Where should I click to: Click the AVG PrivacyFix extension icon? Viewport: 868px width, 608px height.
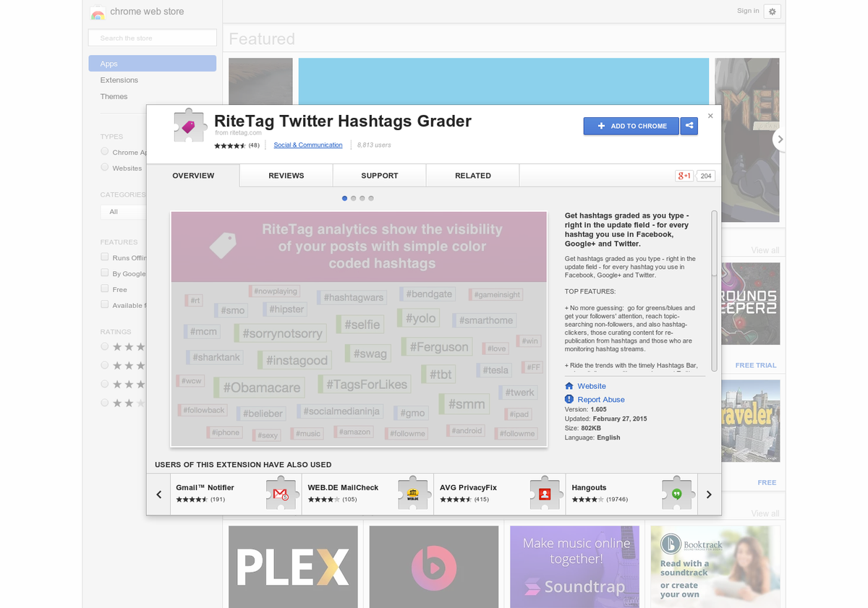click(545, 493)
